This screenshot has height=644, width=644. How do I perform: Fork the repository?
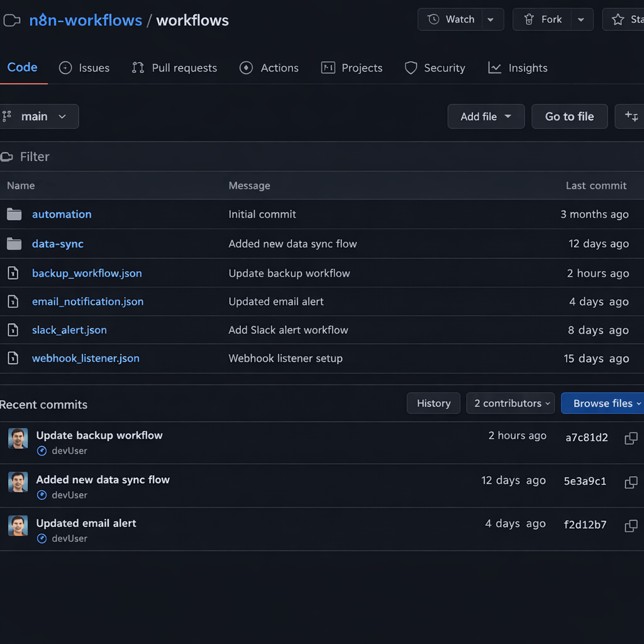coord(542,19)
